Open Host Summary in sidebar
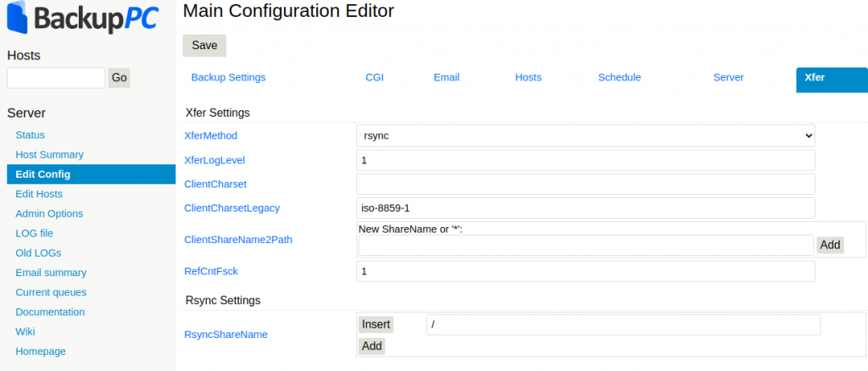868x371 pixels. pos(49,154)
